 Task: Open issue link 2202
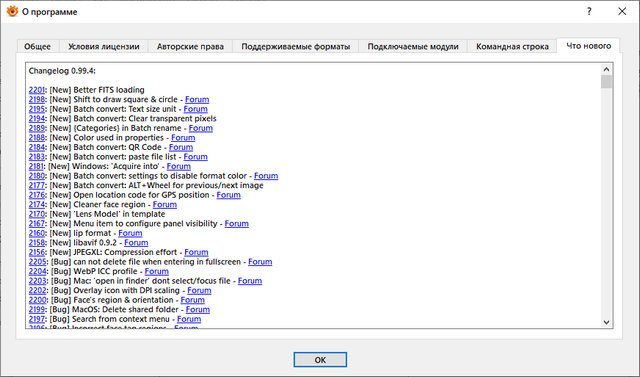pyautogui.click(x=38, y=291)
